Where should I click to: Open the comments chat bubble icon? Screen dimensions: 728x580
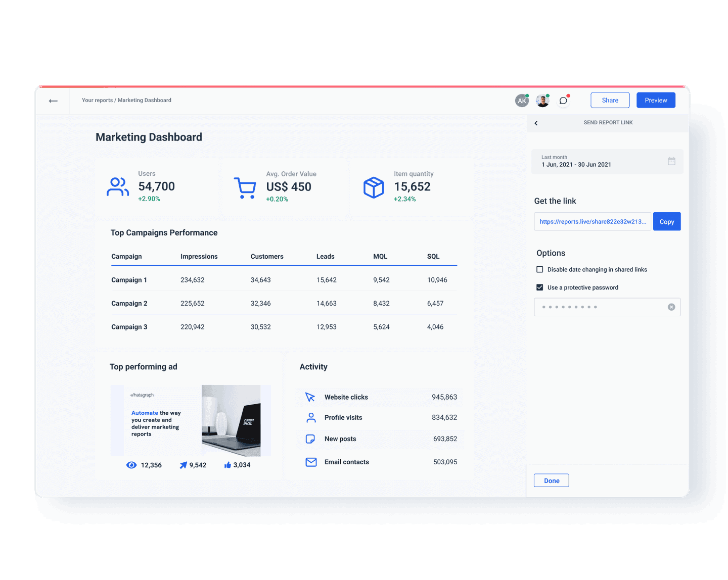[563, 100]
